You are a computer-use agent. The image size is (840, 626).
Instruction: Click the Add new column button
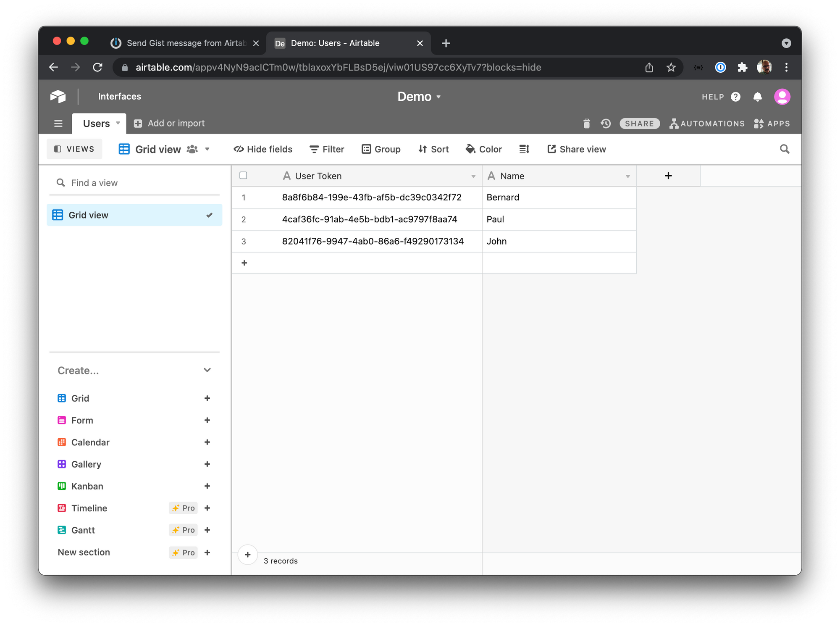pos(669,176)
